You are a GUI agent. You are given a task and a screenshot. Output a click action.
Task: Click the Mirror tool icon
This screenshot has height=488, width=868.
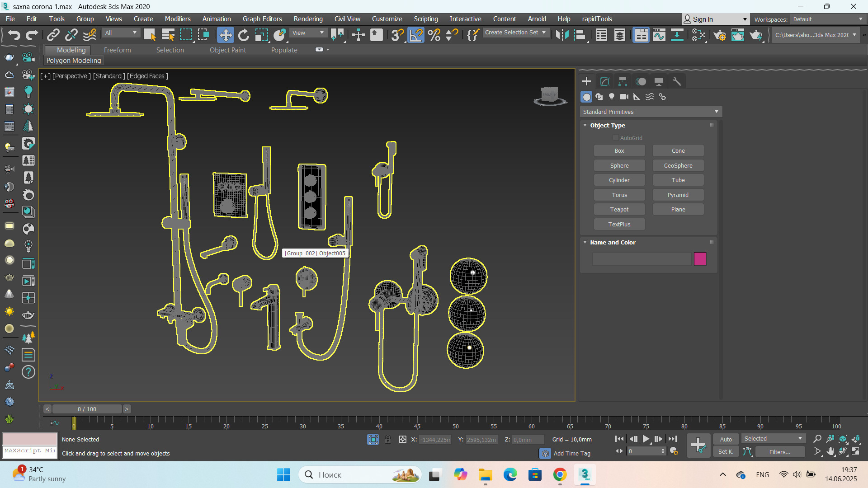click(562, 35)
